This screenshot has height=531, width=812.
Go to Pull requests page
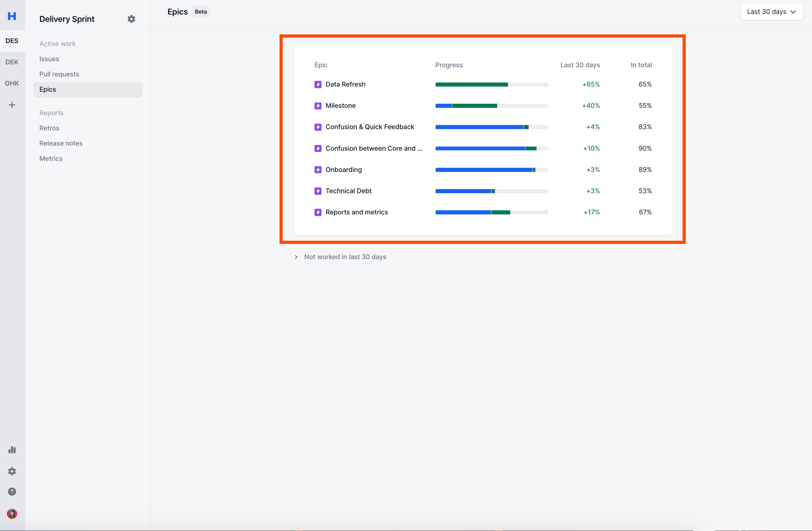[x=59, y=74]
